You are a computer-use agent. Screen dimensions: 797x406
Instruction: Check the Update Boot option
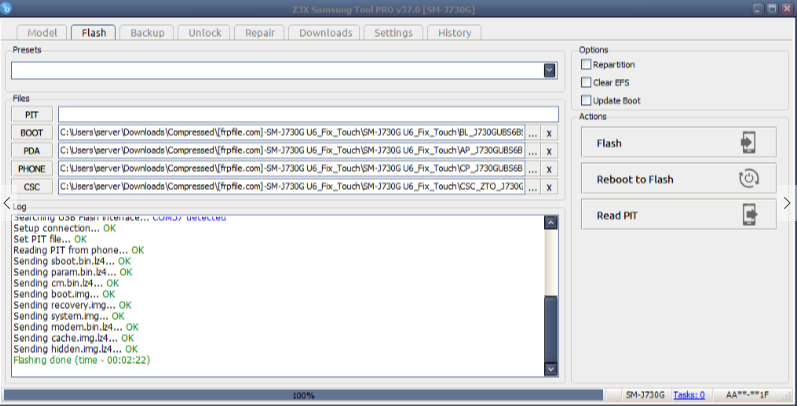coord(586,100)
